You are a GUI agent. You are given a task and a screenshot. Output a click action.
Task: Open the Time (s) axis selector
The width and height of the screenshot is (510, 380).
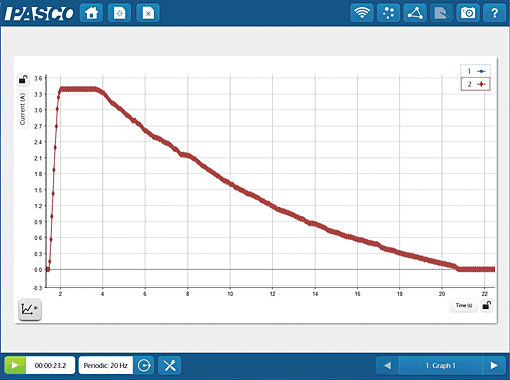point(464,305)
